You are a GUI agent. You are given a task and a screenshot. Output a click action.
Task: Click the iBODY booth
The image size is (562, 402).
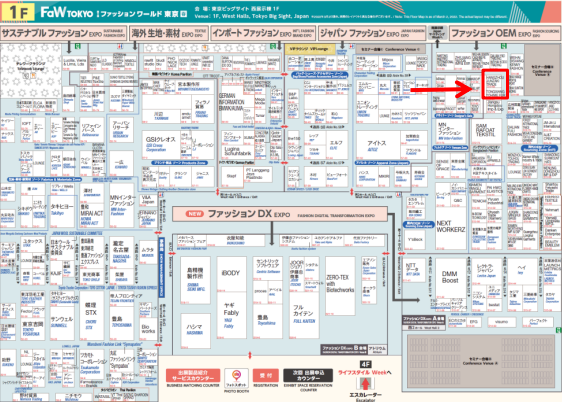tap(231, 273)
